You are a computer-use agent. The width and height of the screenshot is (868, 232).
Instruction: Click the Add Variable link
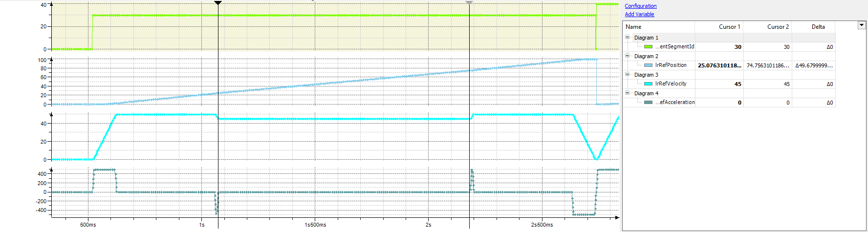639,14
